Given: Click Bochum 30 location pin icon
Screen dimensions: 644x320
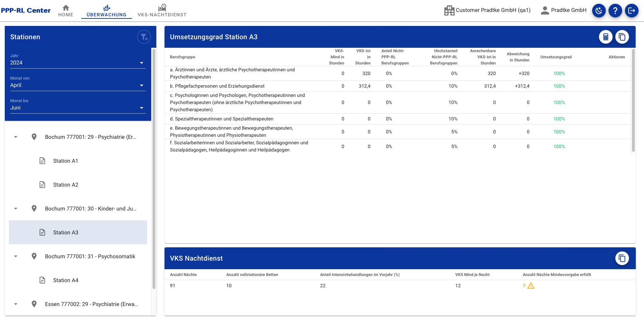Looking at the screenshot, I should (x=34, y=208).
